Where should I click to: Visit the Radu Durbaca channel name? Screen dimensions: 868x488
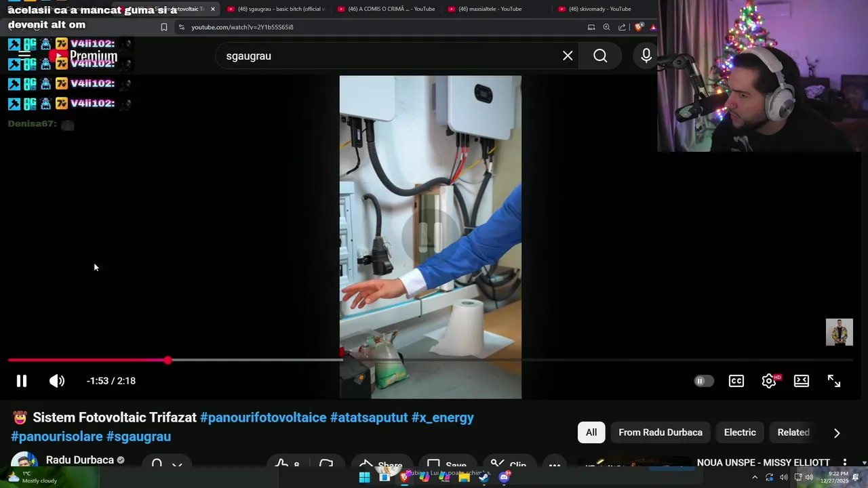click(80, 460)
